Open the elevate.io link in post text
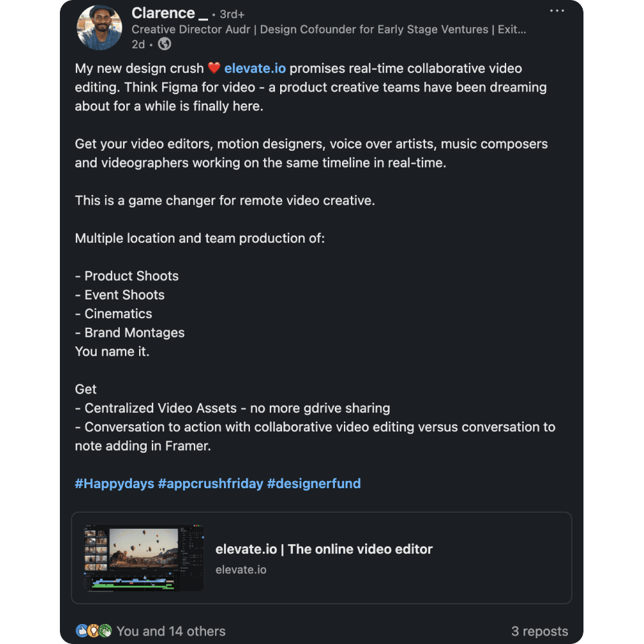The image size is (644, 644). (x=254, y=68)
